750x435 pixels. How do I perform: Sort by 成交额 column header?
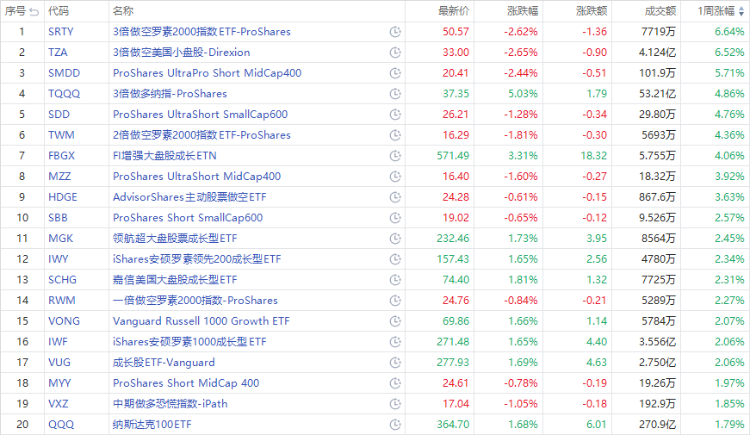click(x=660, y=11)
